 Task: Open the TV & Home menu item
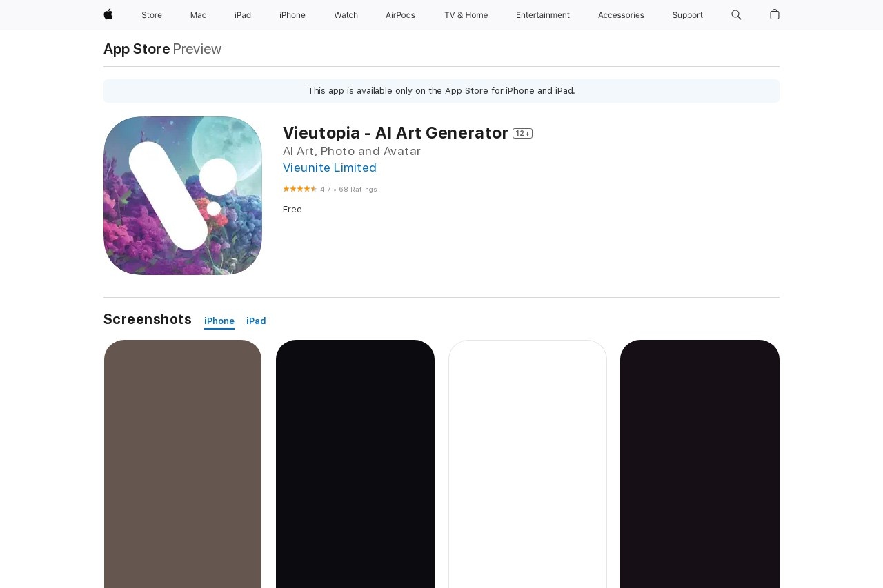[466, 15]
